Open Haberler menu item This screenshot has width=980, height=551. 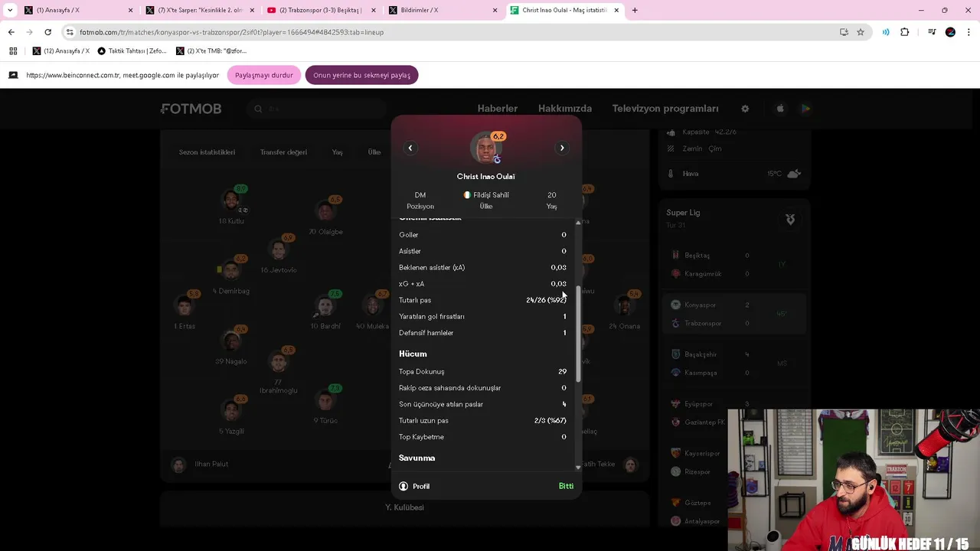(498, 109)
